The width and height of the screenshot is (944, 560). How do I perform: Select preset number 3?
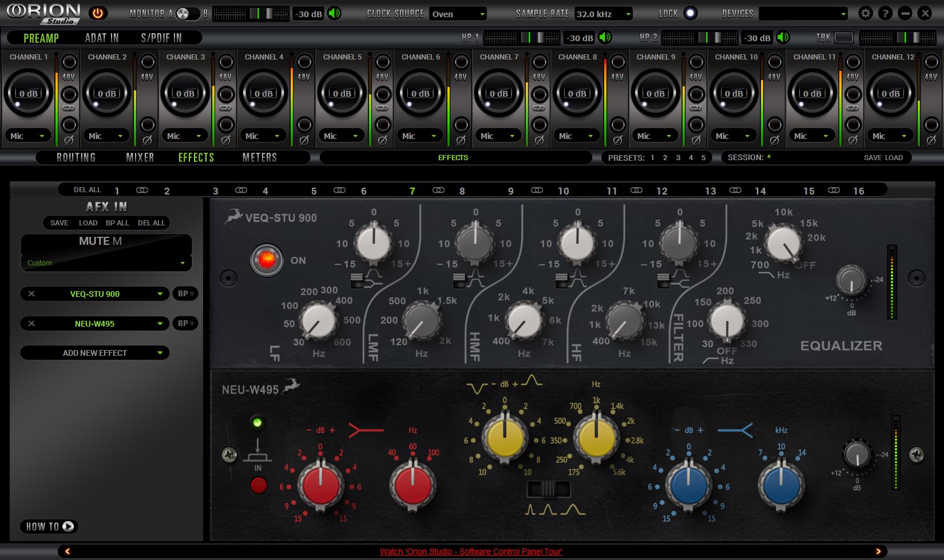[677, 157]
